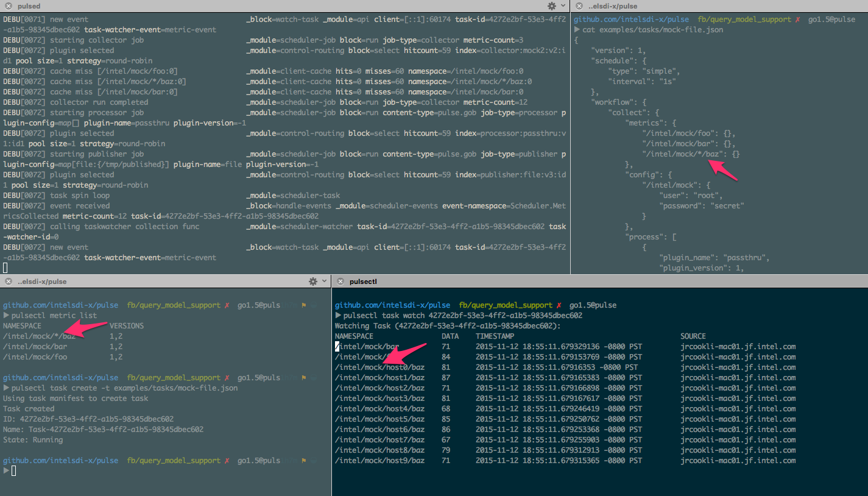
Task: Click the "version": 1 JSON line
Action: [619, 51]
